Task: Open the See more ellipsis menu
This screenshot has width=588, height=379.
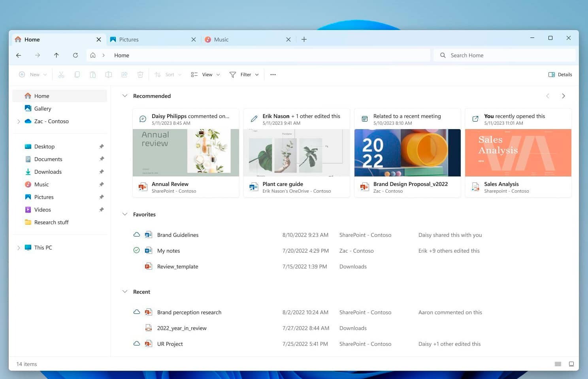Action: click(x=273, y=75)
